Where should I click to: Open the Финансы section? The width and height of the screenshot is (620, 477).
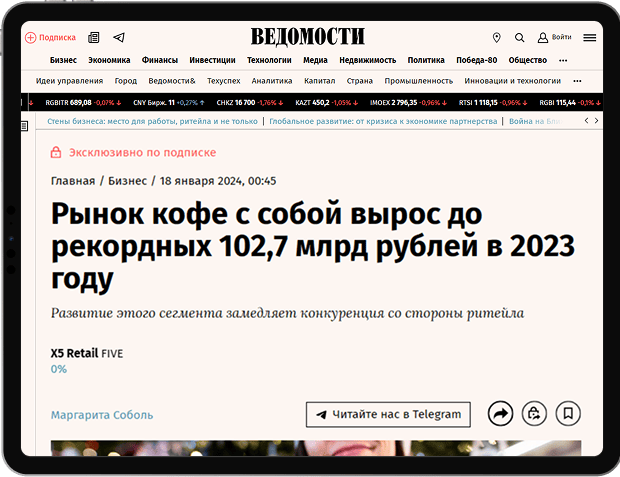click(x=160, y=60)
